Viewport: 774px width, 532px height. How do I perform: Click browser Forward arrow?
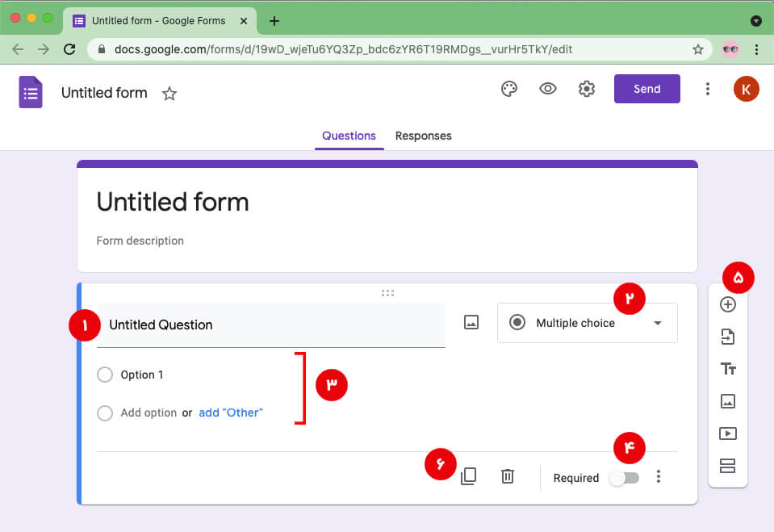(44, 49)
